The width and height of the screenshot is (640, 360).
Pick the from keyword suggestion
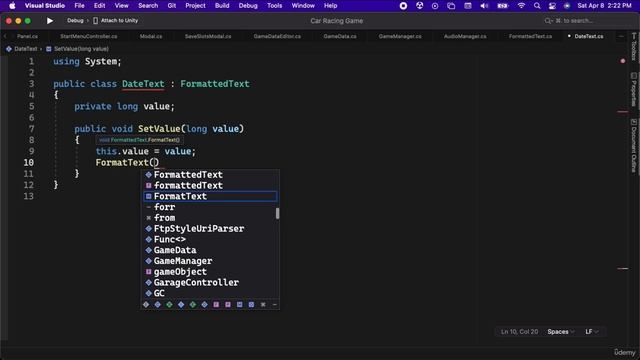(x=210, y=218)
